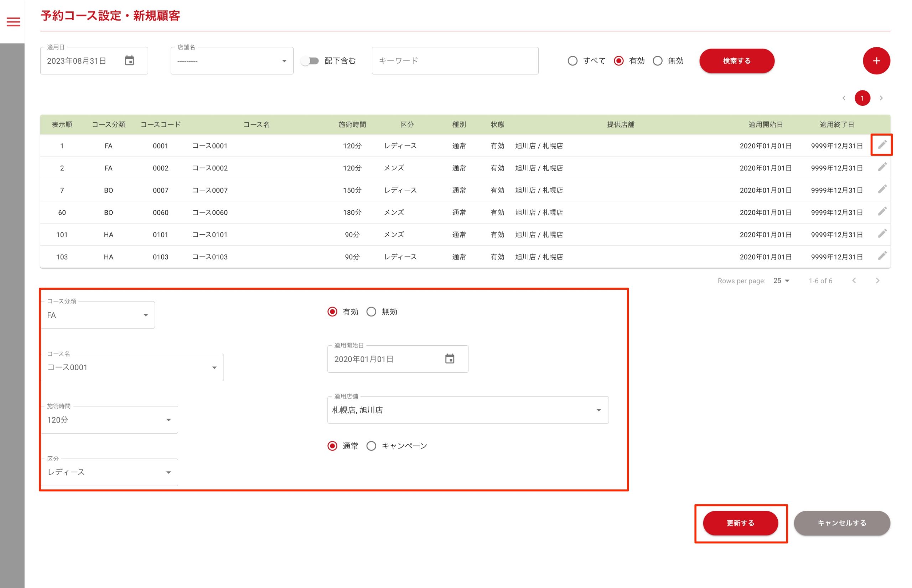This screenshot has height=588, width=912.
Task: Click into the キーワード input field
Action: pyautogui.click(x=455, y=61)
